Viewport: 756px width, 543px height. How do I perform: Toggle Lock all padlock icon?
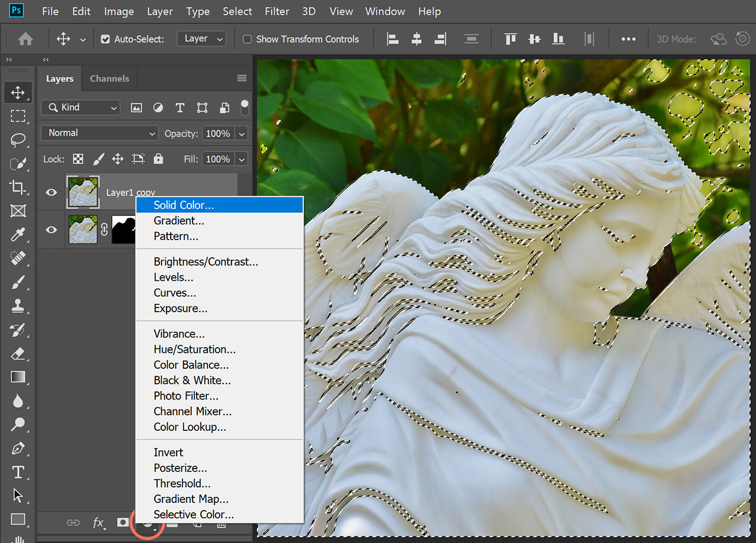158,159
